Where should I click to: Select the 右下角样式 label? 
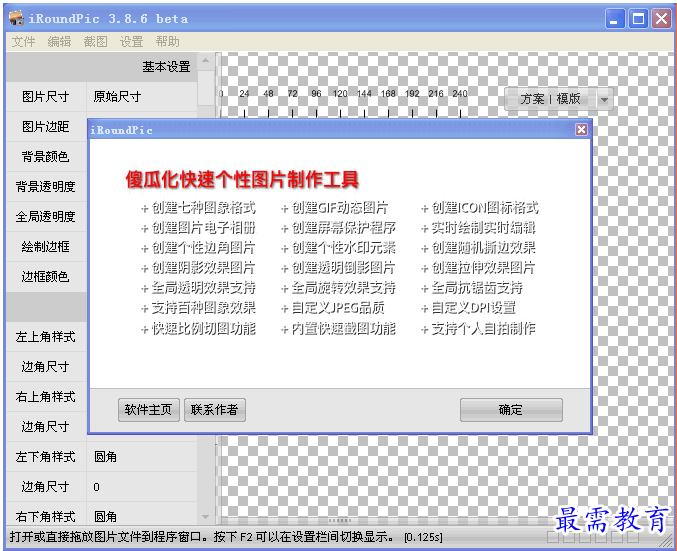[46, 516]
